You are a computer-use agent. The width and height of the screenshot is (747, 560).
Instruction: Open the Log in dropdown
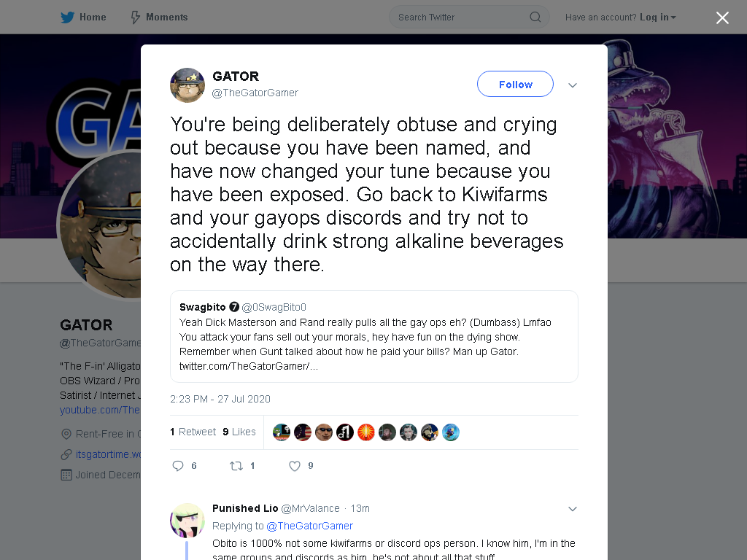[657, 17]
